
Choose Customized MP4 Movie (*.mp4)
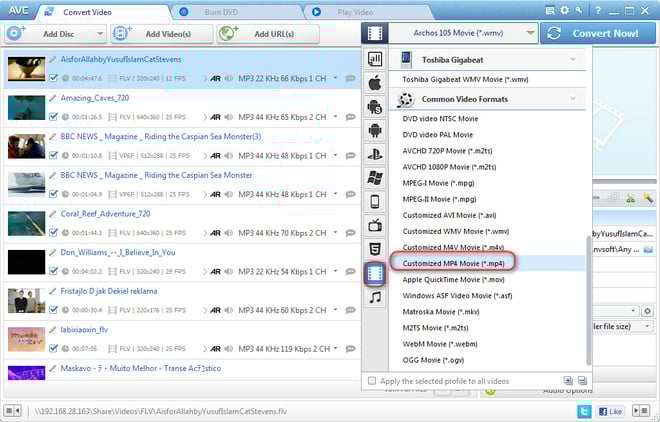coord(453,263)
